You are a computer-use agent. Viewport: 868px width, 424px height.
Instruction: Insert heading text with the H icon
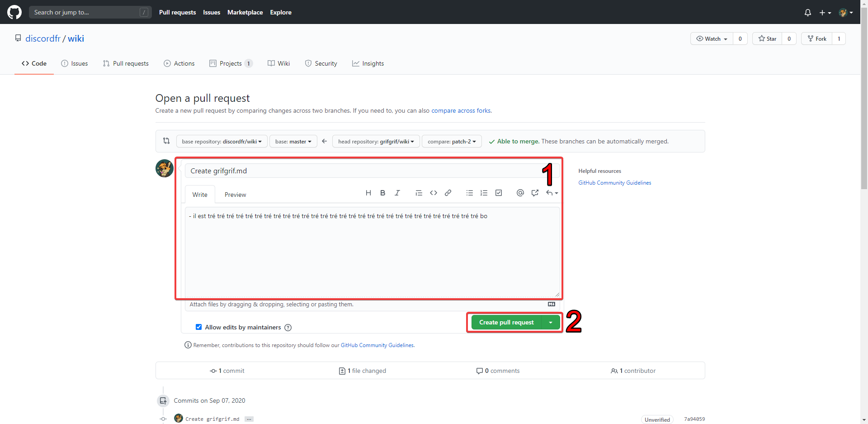point(368,193)
